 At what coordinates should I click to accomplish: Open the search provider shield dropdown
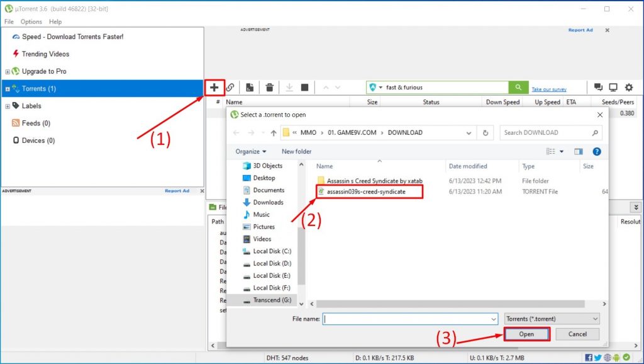point(375,87)
